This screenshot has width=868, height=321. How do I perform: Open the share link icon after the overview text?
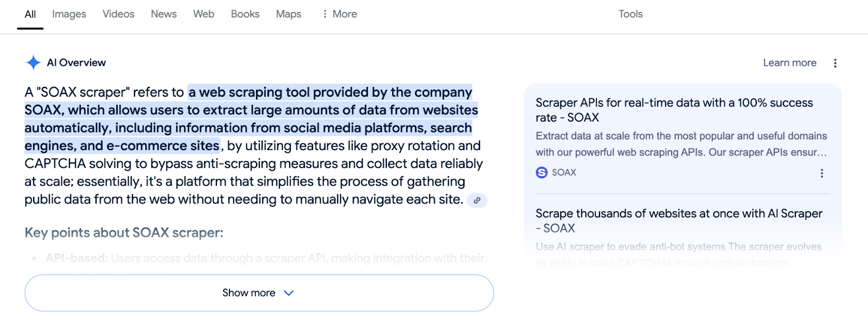(x=477, y=200)
